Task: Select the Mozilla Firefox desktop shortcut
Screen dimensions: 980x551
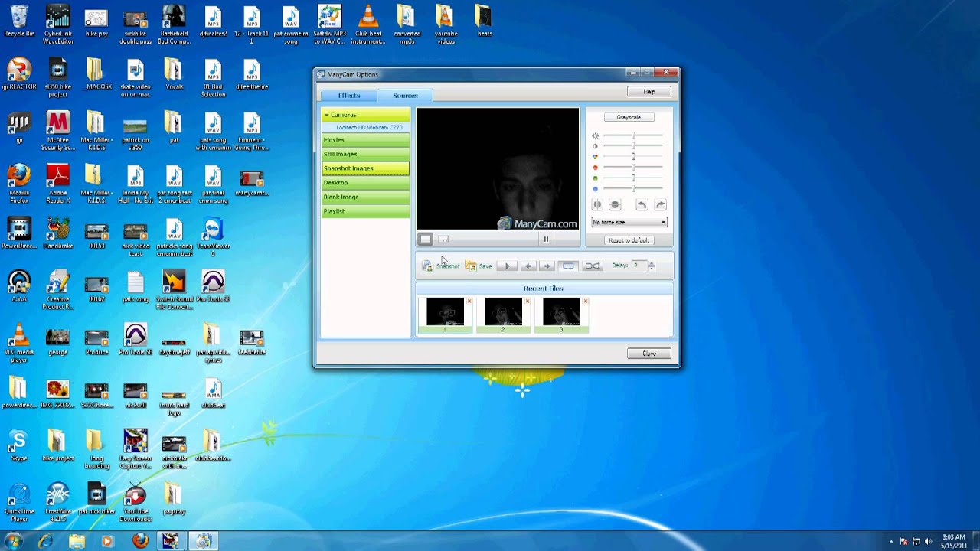Action: click(x=19, y=184)
